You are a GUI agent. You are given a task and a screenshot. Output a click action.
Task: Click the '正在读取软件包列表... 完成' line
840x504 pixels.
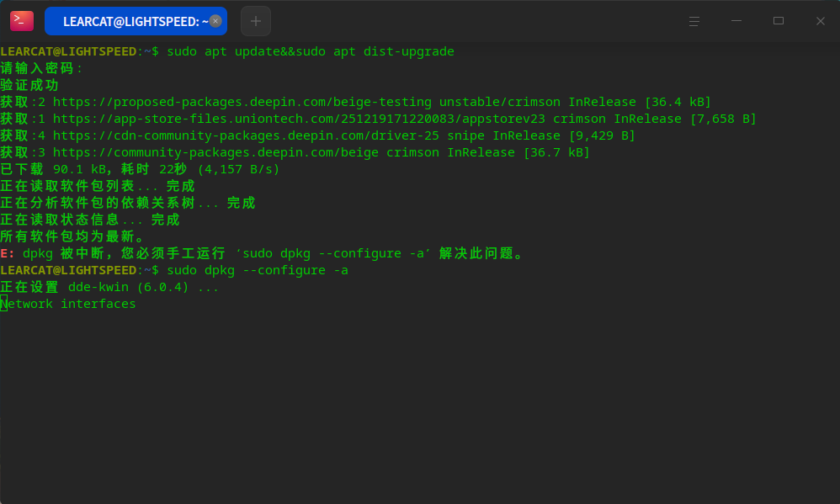(x=98, y=186)
